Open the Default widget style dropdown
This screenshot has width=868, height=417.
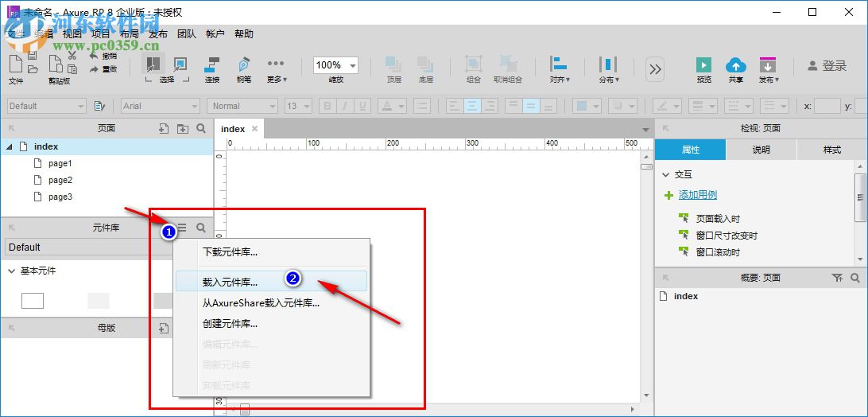tap(46, 106)
